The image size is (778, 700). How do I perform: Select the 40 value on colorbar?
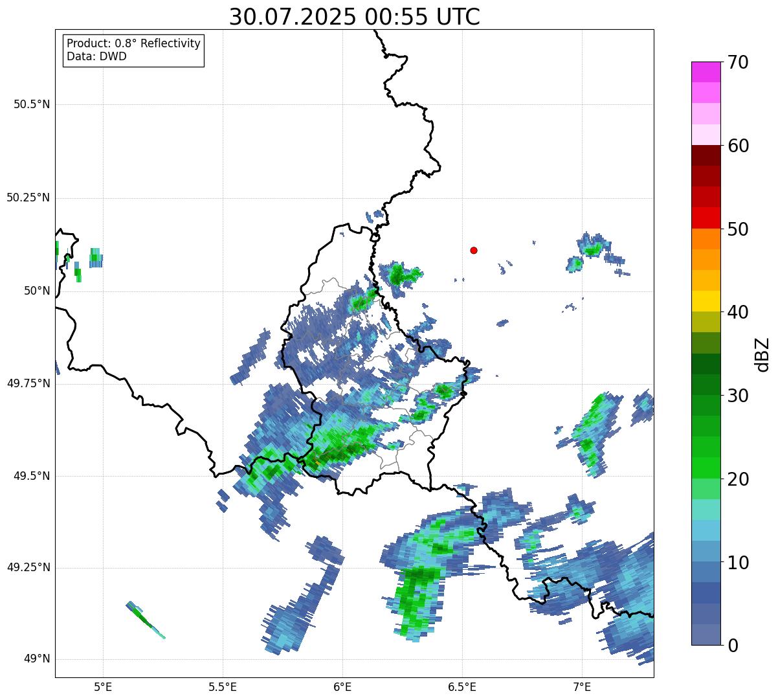pyautogui.click(x=738, y=312)
